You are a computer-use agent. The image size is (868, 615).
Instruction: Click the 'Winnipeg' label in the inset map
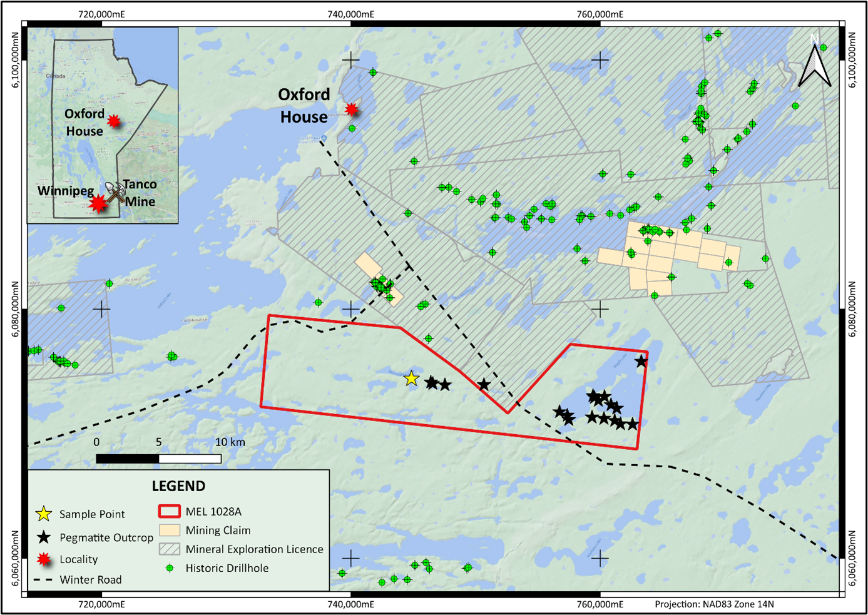(x=66, y=191)
